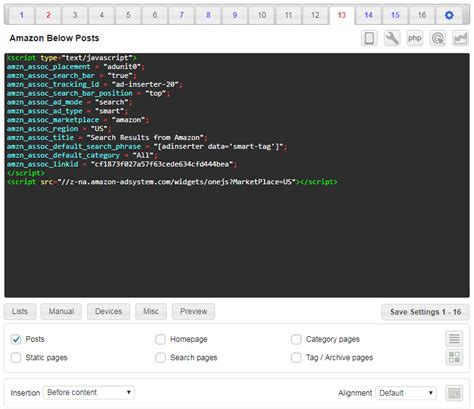Viewport: 474px width, 409px height.
Task: Click the Preview button
Action: click(x=193, y=311)
